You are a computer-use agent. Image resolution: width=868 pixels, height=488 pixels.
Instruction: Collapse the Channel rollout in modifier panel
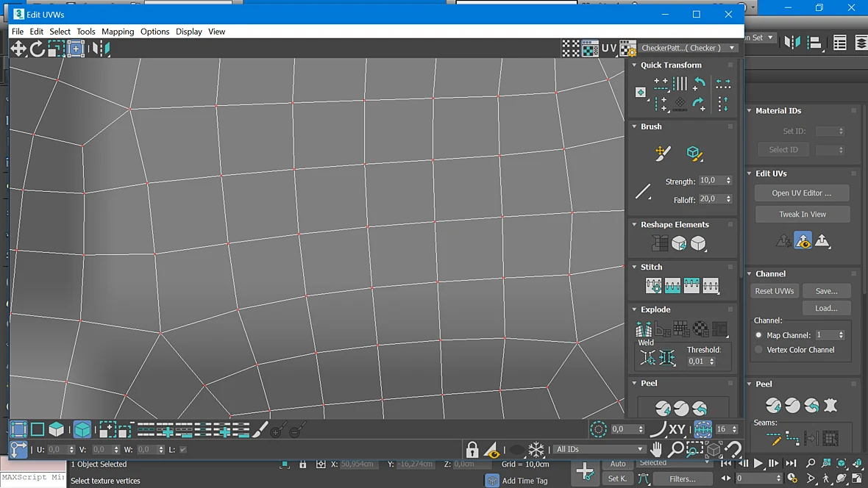[750, 274]
